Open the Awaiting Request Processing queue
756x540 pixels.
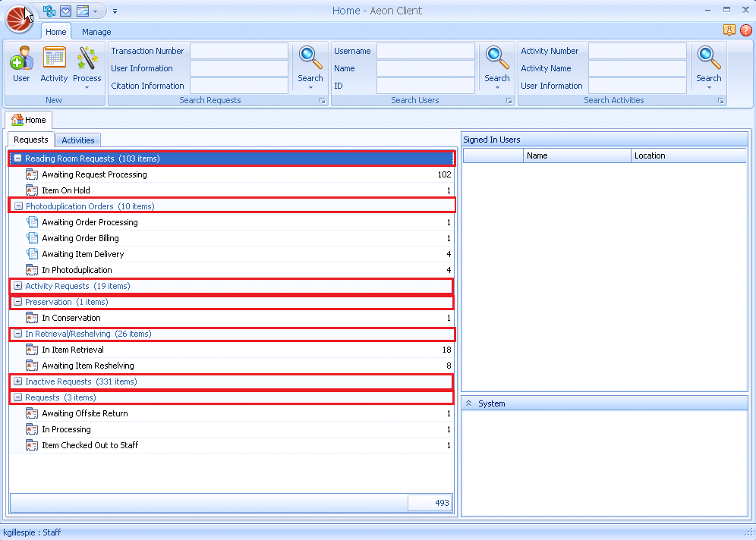[x=94, y=174]
